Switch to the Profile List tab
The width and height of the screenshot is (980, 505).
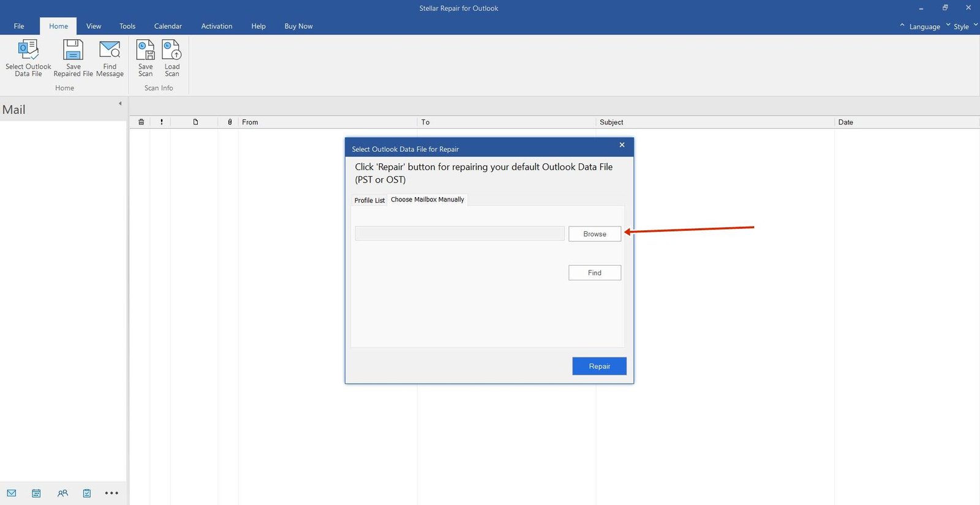coord(369,200)
